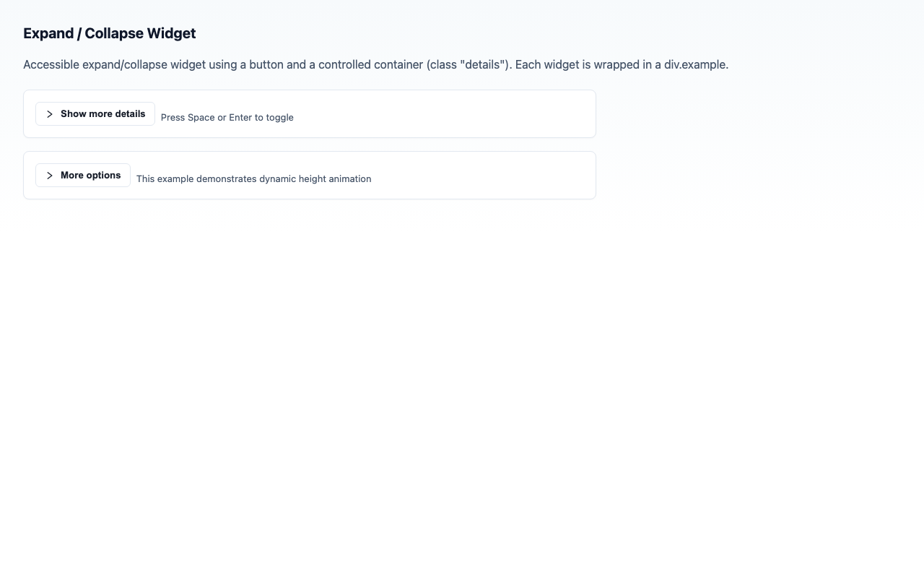924x578 pixels.
Task: Click the Expand / Collapse Widget heading
Action: pos(109,33)
